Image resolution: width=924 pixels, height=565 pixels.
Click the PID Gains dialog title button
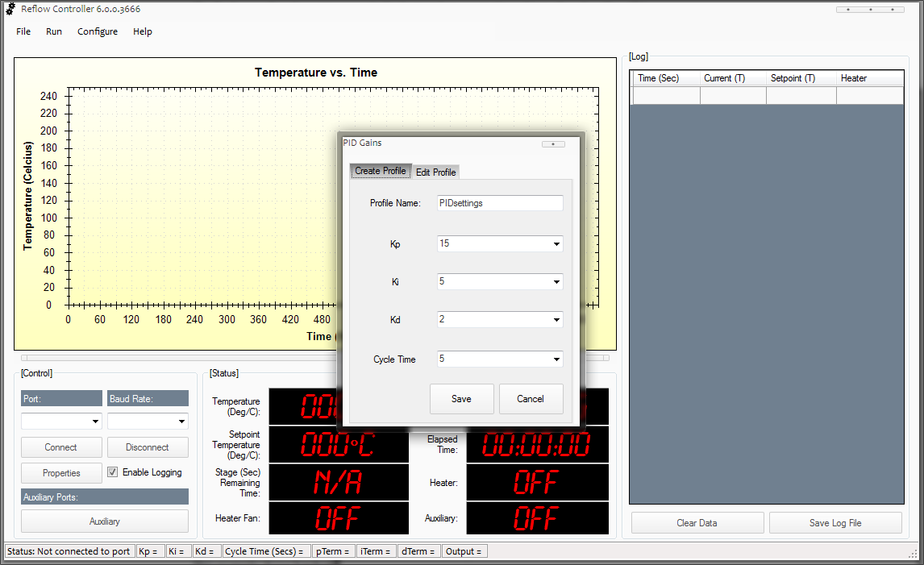(553, 144)
